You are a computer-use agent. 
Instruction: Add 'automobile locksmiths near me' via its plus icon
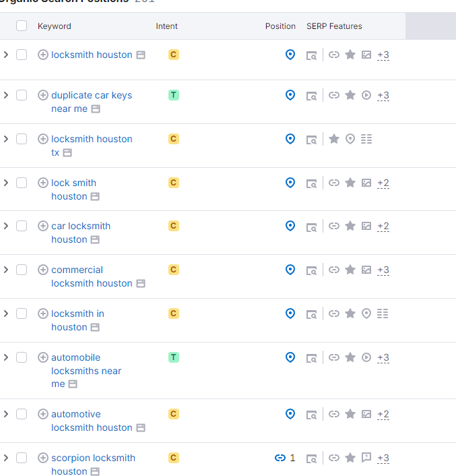42,357
